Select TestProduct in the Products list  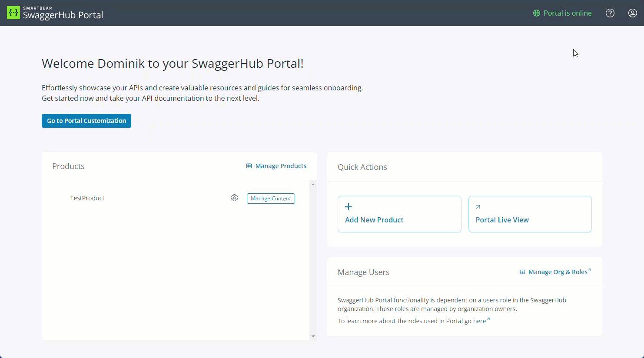pyautogui.click(x=87, y=198)
